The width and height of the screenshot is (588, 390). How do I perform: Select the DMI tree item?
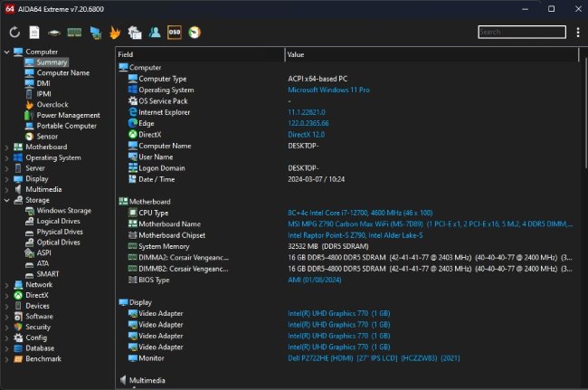pyautogui.click(x=43, y=83)
